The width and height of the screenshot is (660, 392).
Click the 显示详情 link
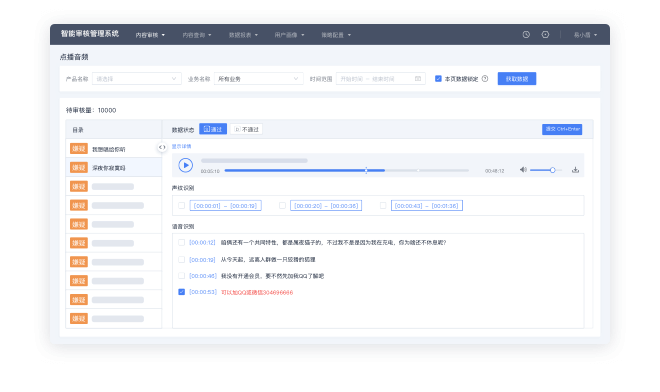181,147
